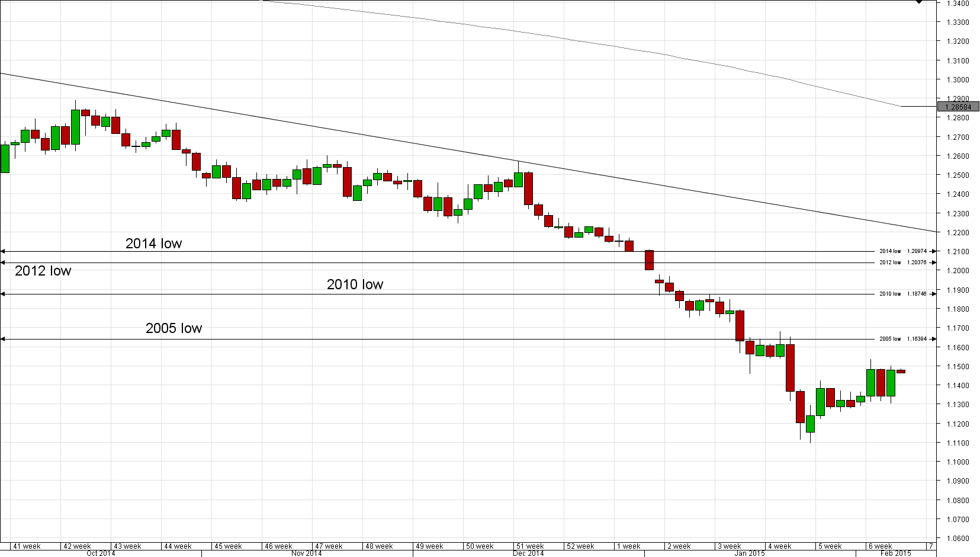Click the '5 week' time axis label
Viewport: 980px width, 557px height.
[x=830, y=546]
